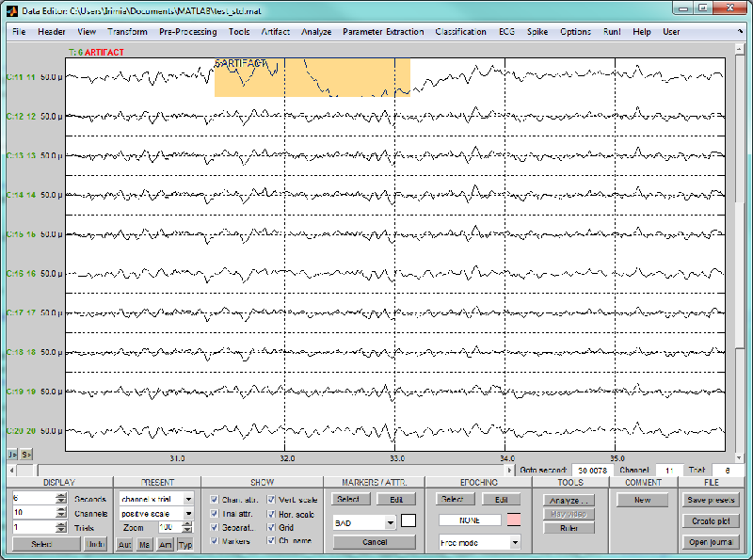Open the ECG menu
The image size is (753, 560).
[506, 32]
